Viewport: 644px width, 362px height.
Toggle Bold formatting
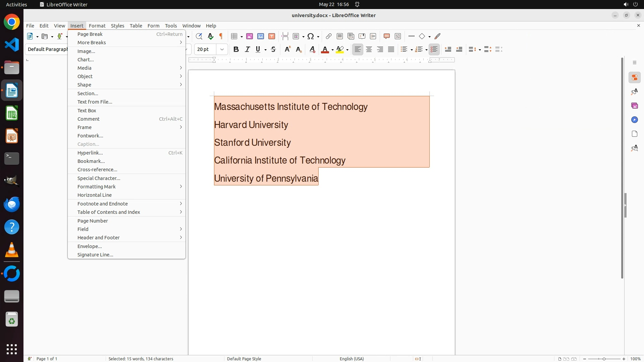236,50
